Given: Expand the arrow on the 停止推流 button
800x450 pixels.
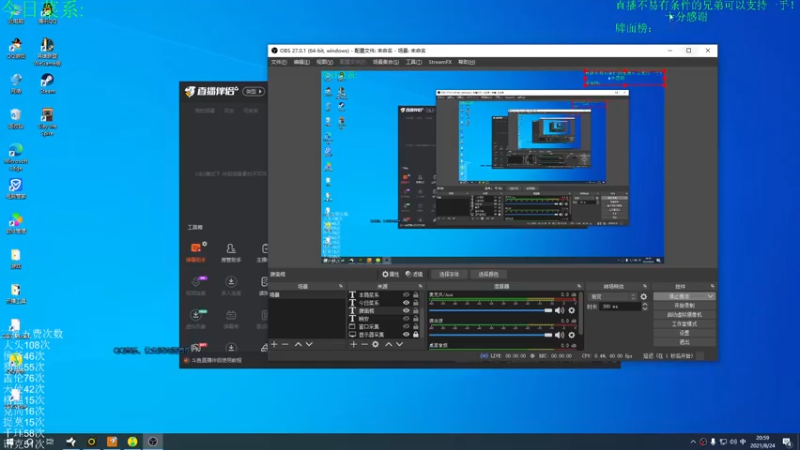Looking at the screenshot, I should (711, 296).
